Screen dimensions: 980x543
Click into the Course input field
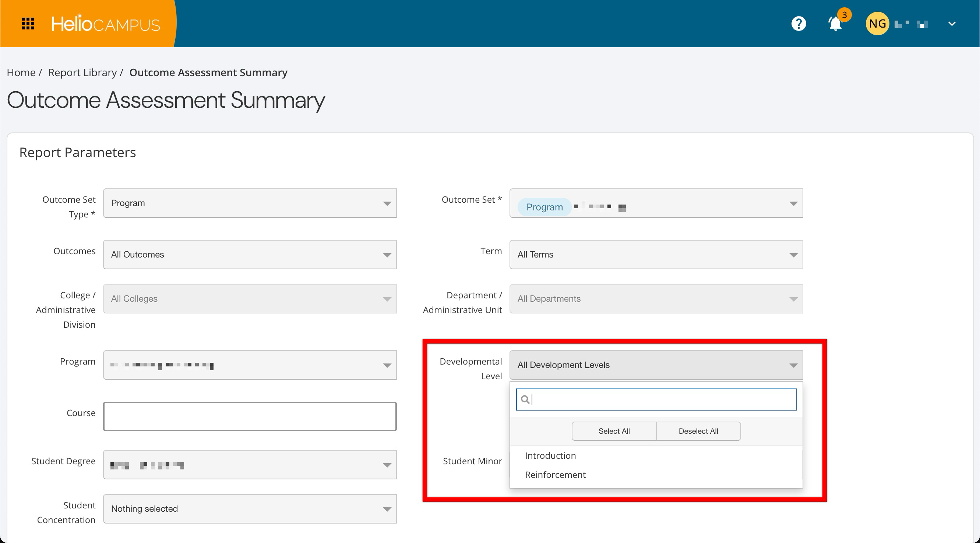250,416
